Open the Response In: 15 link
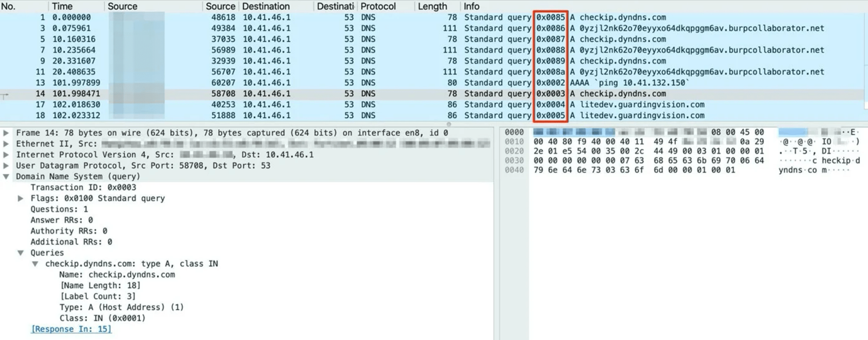 click(x=71, y=329)
